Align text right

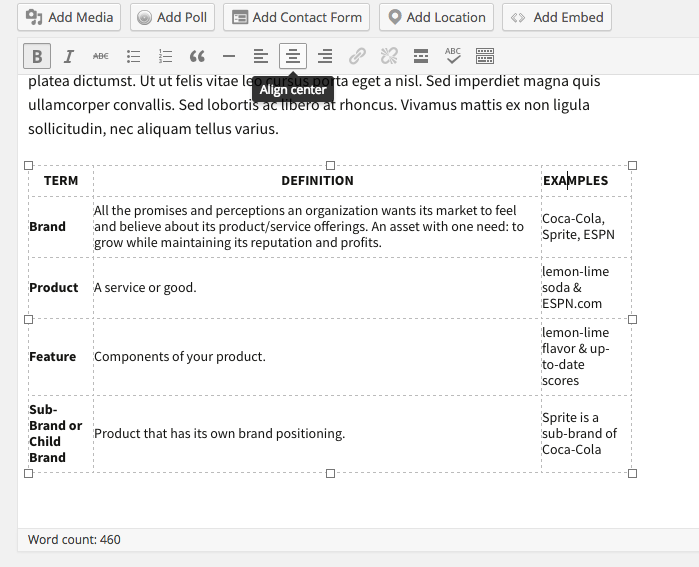(x=325, y=56)
